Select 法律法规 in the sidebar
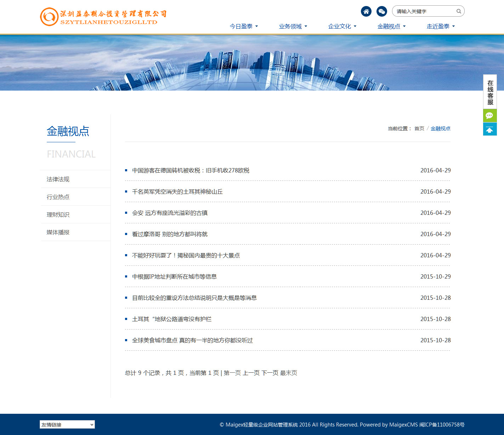Image resolution: width=504 pixels, height=435 pixels. point(58,179)
